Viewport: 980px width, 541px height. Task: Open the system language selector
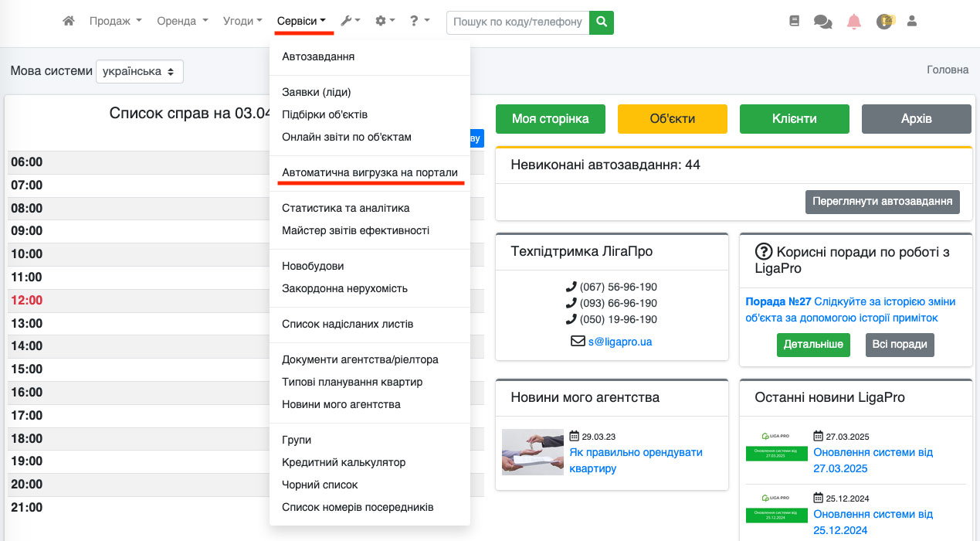click(x=140, y=71)
